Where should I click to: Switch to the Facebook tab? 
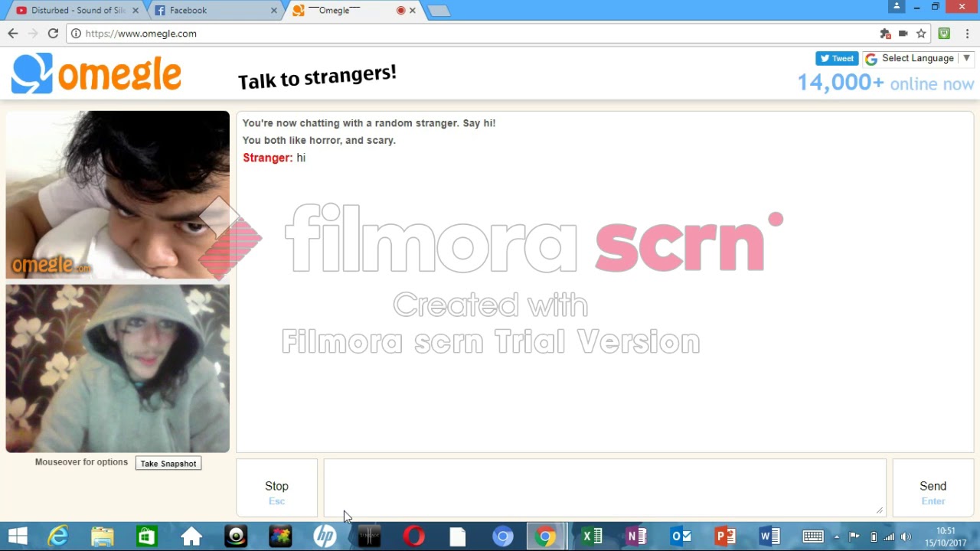214,11
